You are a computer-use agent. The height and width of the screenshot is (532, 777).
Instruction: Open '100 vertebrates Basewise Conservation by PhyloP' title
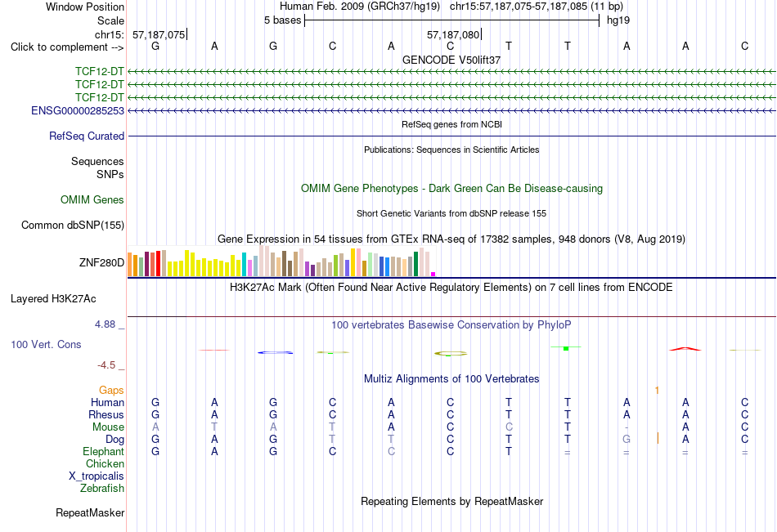pos(451,325)
